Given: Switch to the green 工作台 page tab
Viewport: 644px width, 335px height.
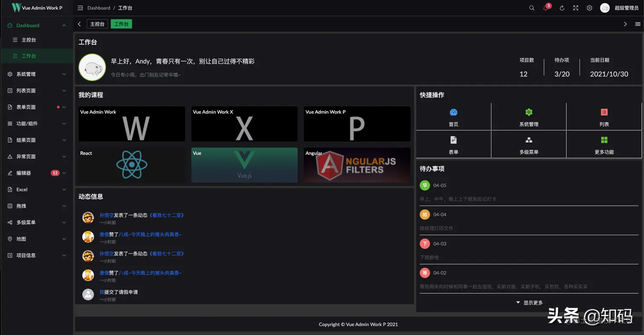Looking at the screenshot, I should pos(121,24).
